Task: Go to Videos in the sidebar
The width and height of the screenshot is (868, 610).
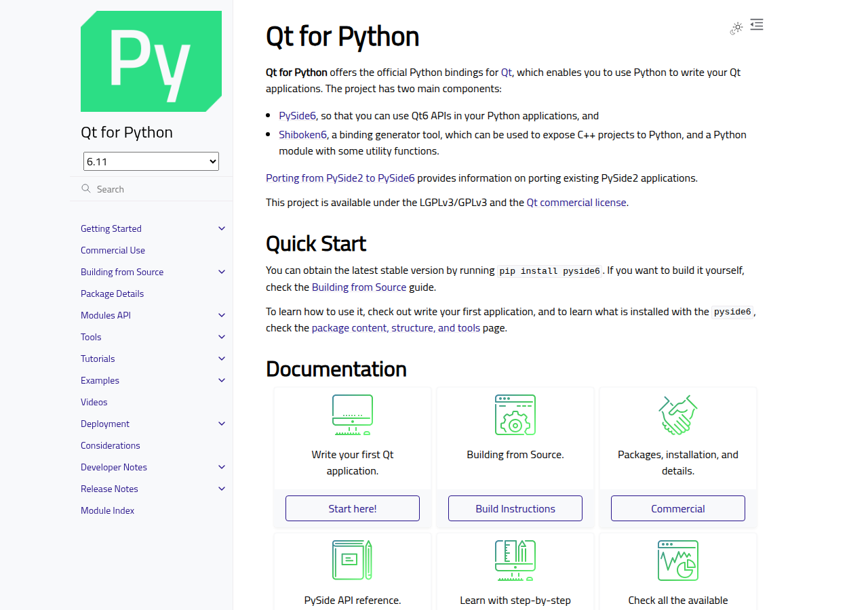Action: [x=94, y=402]
